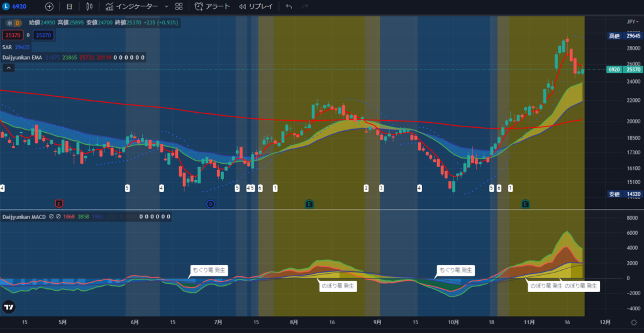This screenshot has height=333, width=644.
Task: Toggle the orange D data status badge
Action: [x=18, y=23]
